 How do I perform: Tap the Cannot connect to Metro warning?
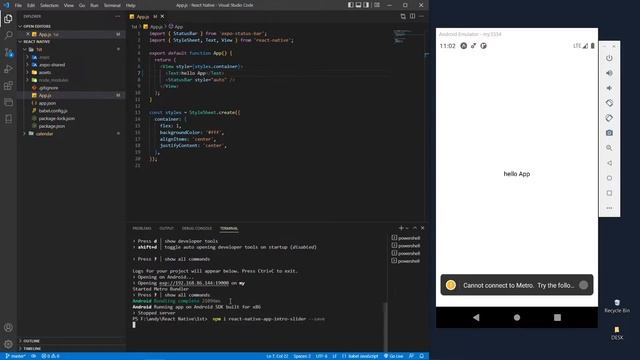click(x=517, y=285)
